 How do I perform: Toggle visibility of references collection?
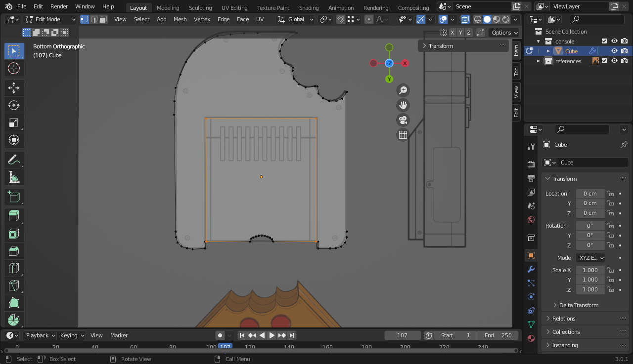point(614,61)
